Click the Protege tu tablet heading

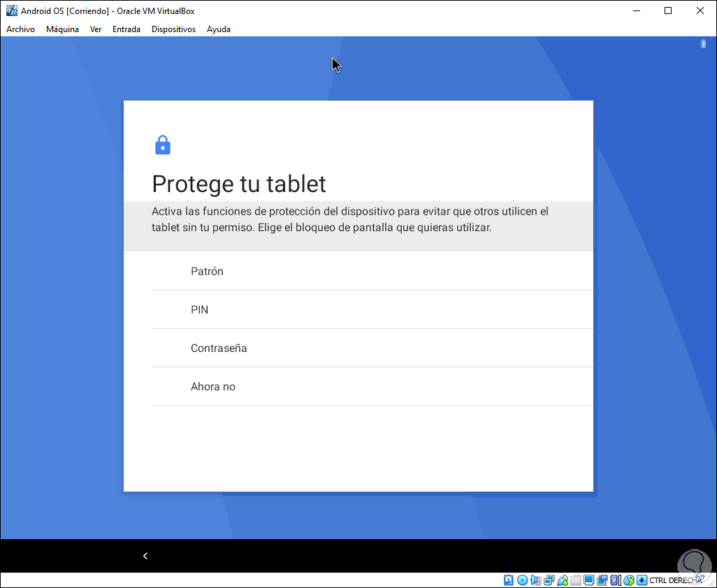click(239, 184)
